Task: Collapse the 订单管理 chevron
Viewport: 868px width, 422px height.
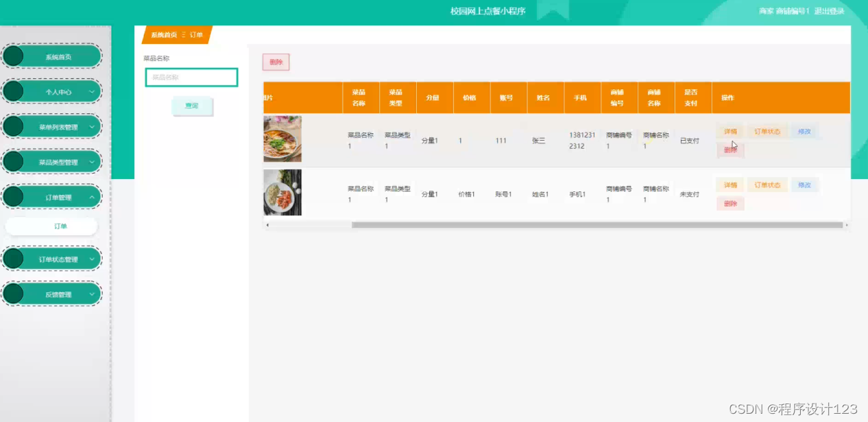Action: click(92, 197)
